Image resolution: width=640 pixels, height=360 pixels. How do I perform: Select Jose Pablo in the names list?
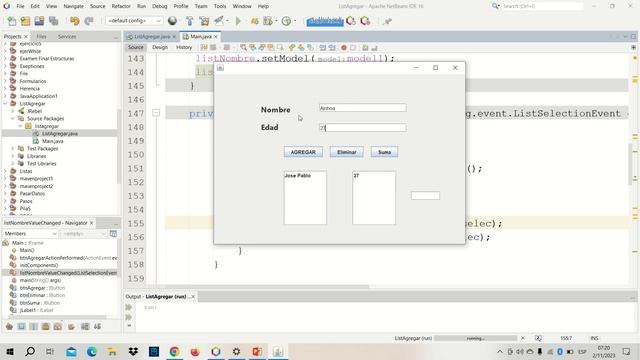(298, 176)
